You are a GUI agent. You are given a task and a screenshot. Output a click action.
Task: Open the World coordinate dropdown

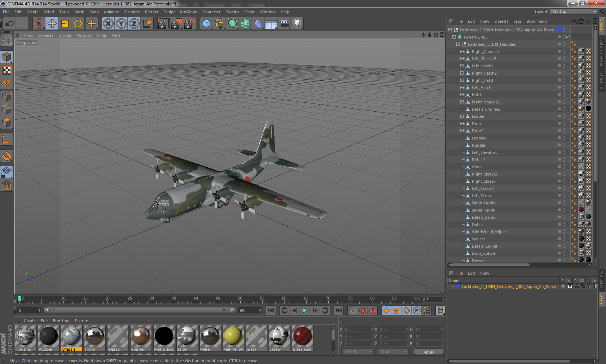[358, 352]
